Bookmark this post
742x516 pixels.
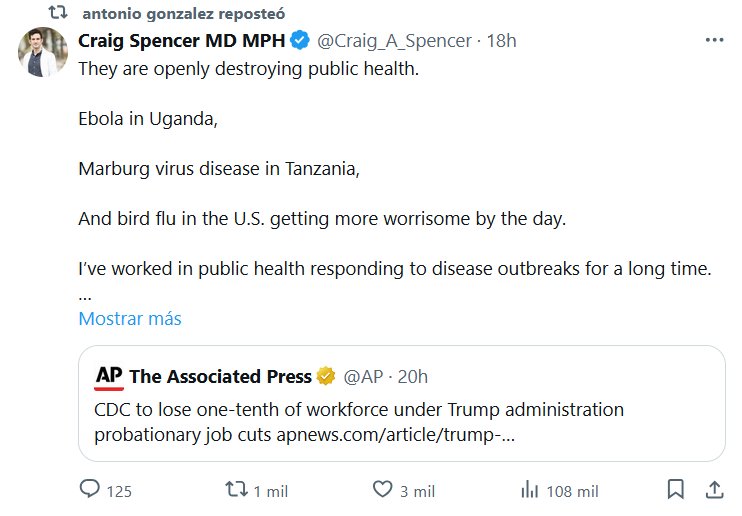676,490
